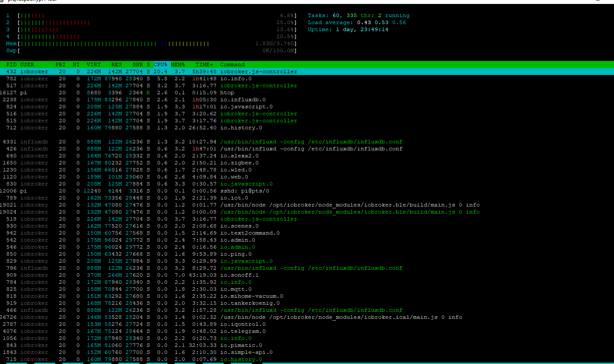Select the io.sonoff.1 process row

[x=307, y=275]
